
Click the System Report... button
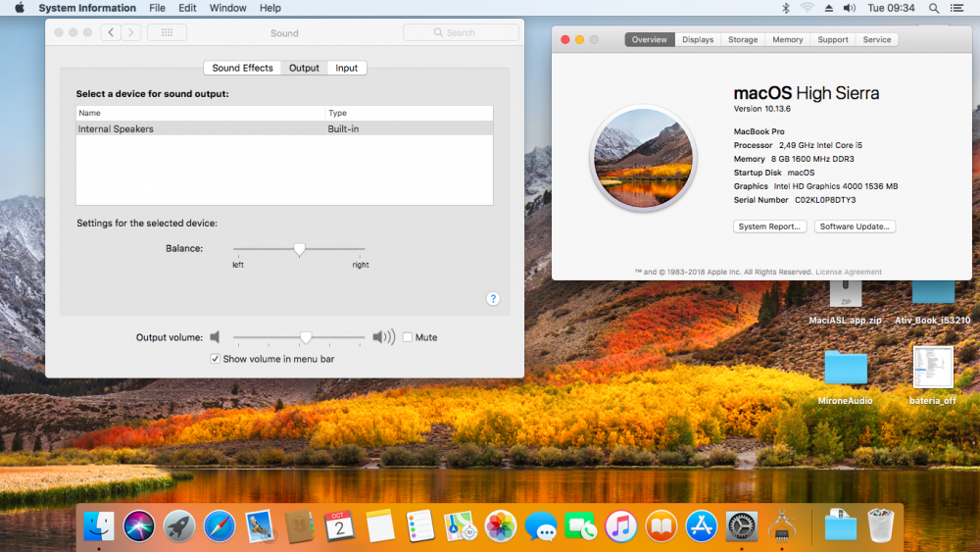(769, 226)
